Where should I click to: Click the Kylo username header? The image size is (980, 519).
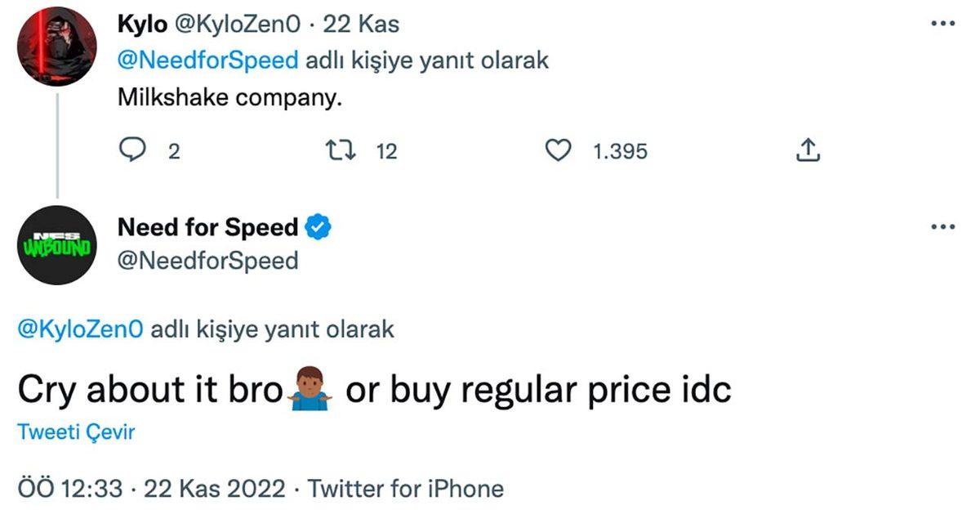click(x=142, y=23)
